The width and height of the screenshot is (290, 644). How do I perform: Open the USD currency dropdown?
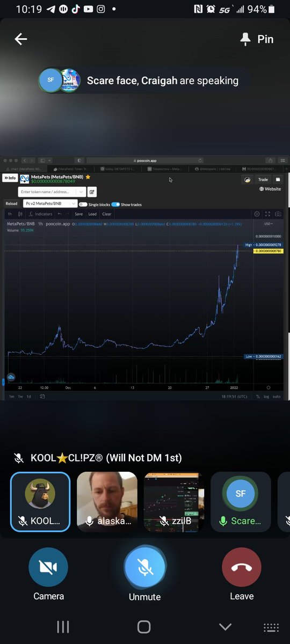[x=269, y=224]
